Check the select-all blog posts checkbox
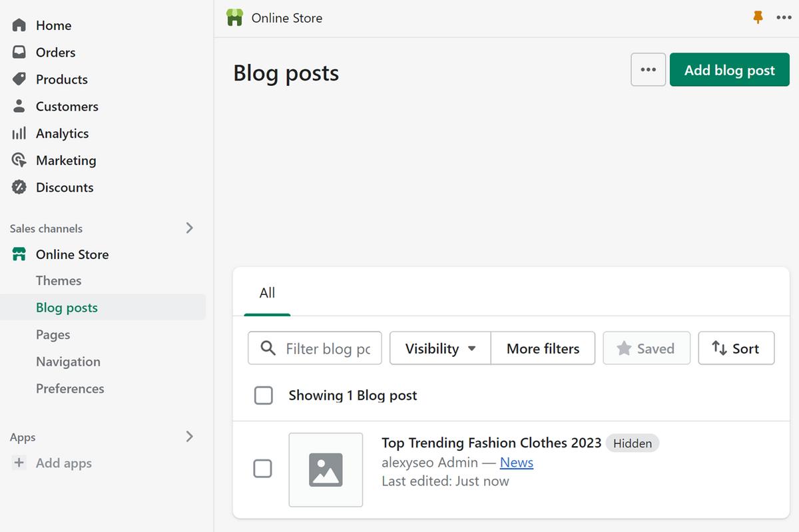The image size is (799, 532). (264, 395)
